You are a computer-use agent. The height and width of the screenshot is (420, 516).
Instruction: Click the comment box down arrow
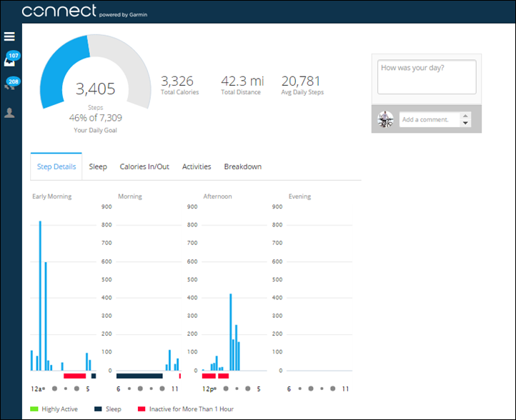[466, 124]
